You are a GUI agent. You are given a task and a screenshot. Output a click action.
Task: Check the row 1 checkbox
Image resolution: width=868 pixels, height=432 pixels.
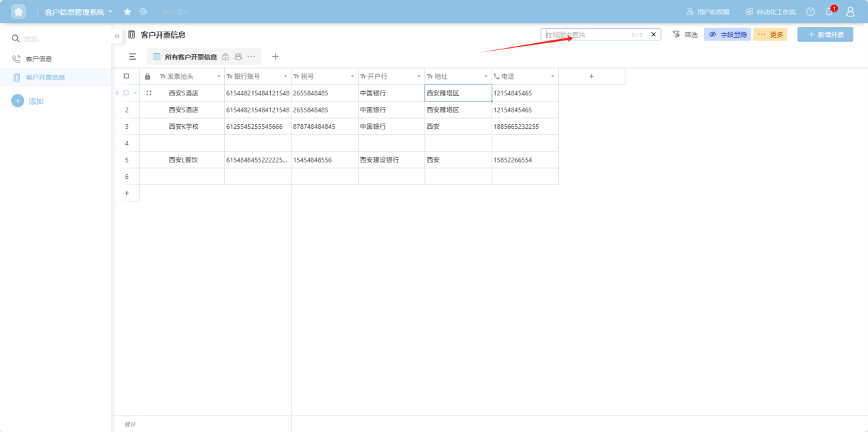pyautogui.click(x=126, y=93)
